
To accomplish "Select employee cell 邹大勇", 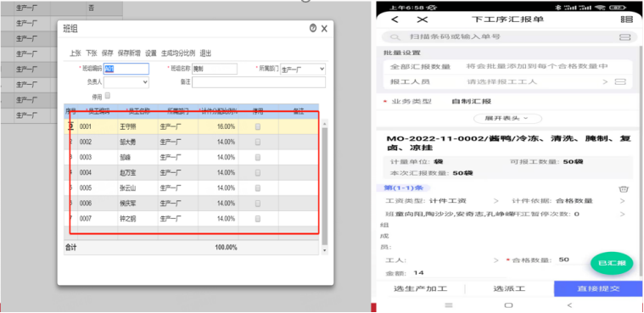I will tap(137, 143).
